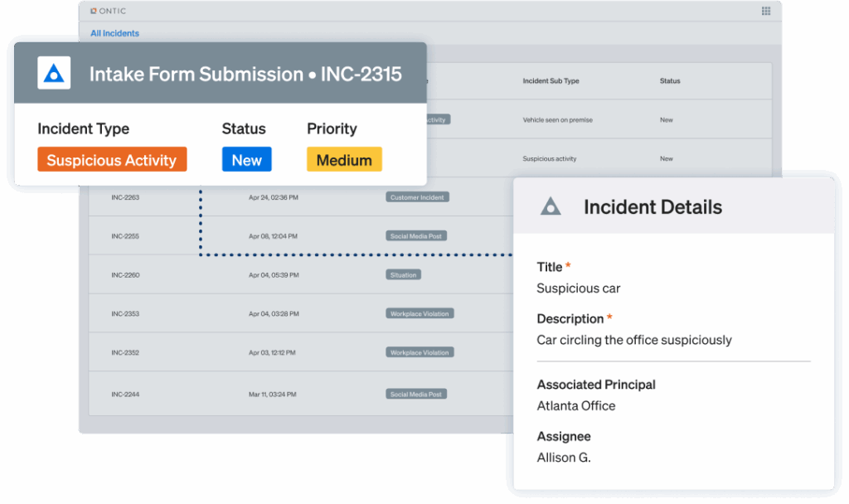Click the Incident Sub Type column header
The height and width of the screenshot is (504, 849).
[551, 80]
